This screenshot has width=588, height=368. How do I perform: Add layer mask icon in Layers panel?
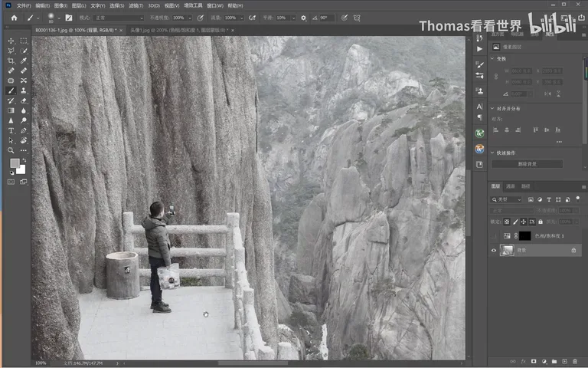[x=533, y=361]
